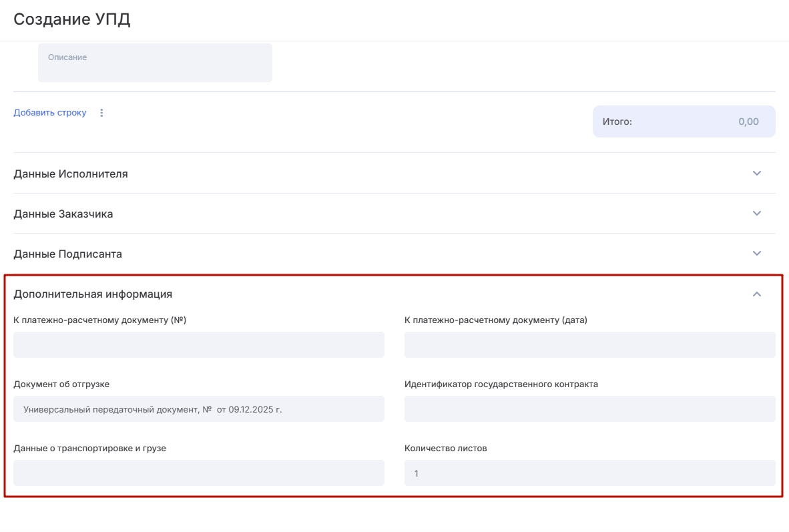Screen dimensions: 789x532
Task: Click the Данные о транспортировке и грузе field
Action: (x=198, y=473)
